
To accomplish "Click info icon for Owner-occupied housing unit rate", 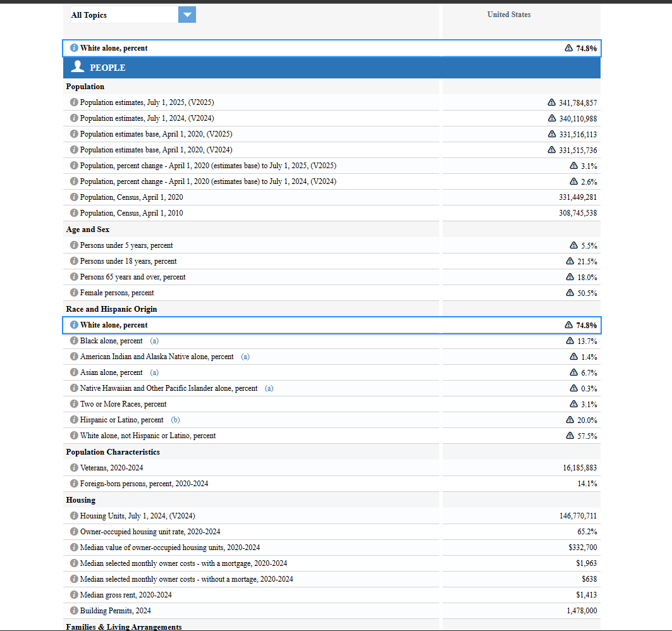I will pos(74,532).
